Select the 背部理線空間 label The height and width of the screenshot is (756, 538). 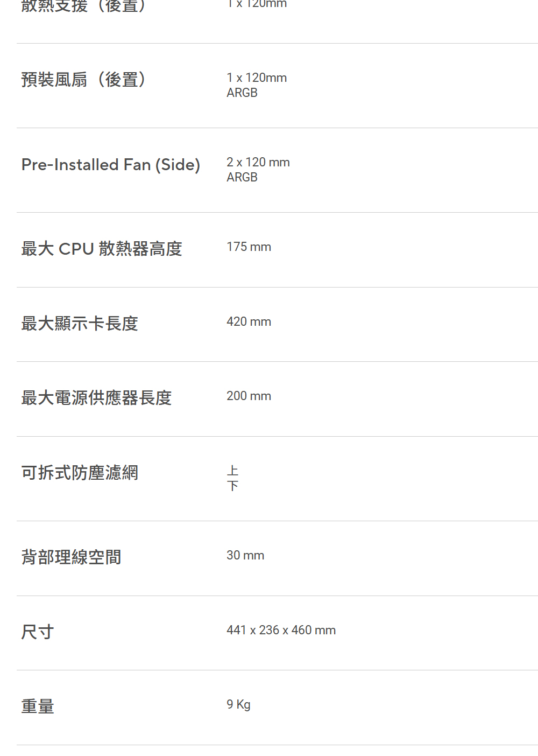click(71, 557)
